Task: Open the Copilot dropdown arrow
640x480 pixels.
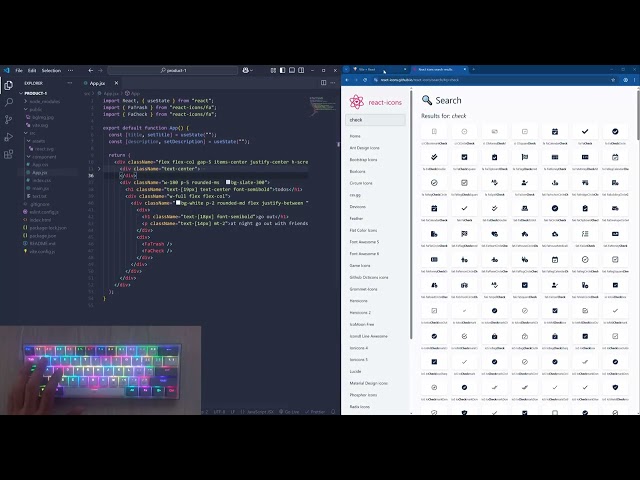Action: pyautogui.click(x=251, y=71)
